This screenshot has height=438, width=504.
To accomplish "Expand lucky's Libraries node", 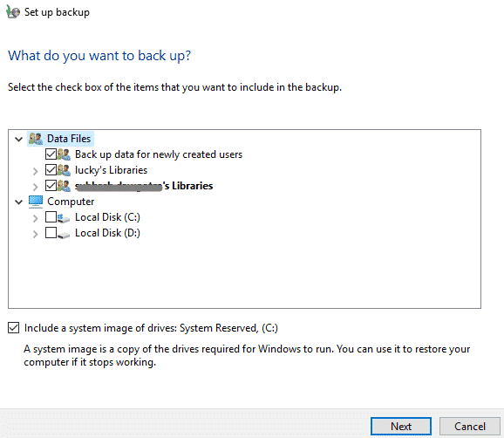I will point(35,171).
